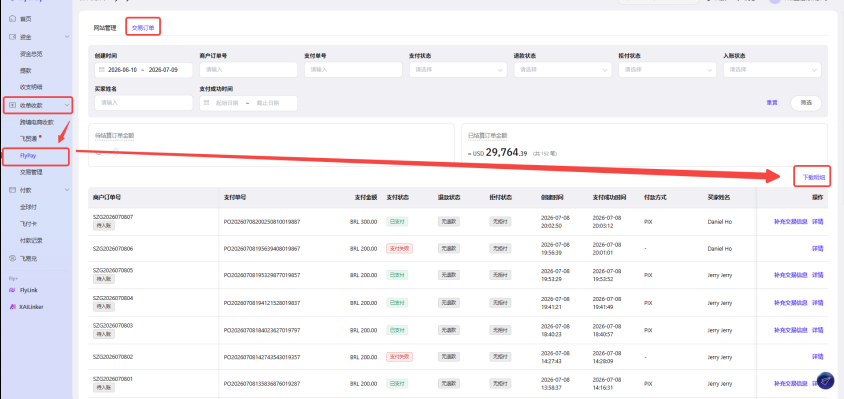Open the 支付状态 filter dropdown
Screen dimensions: 844x399
[x=458, y=69]
